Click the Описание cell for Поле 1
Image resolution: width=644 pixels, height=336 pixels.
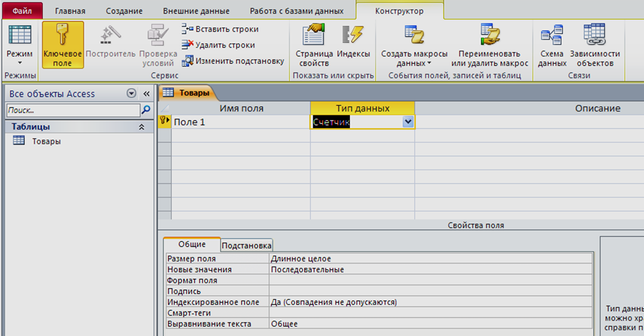tap(529, 122)
